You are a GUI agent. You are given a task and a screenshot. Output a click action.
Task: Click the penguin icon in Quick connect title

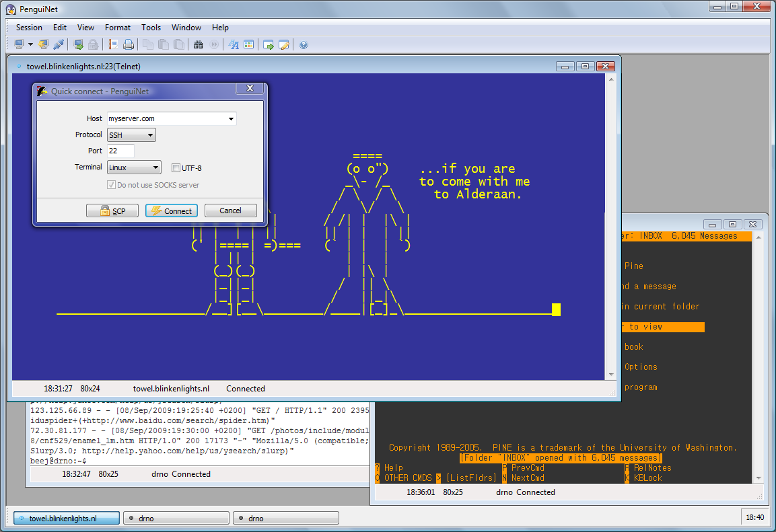click(42, 91)
